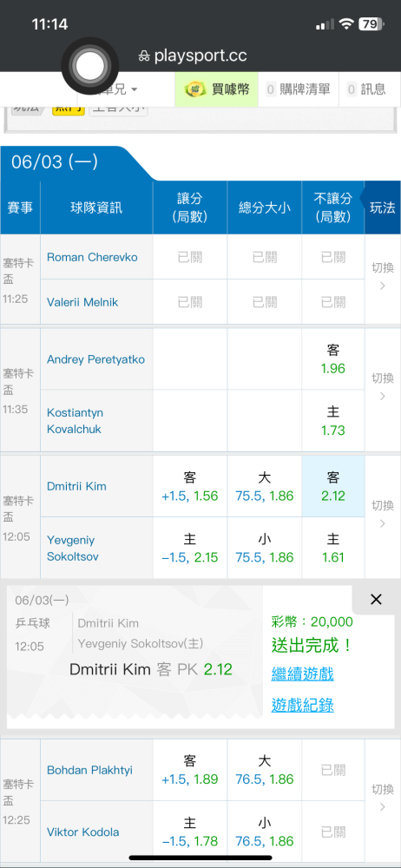
Task: Open the 購牌清單 purchase list
Action: pyautogui.click(x=298, y=89)
